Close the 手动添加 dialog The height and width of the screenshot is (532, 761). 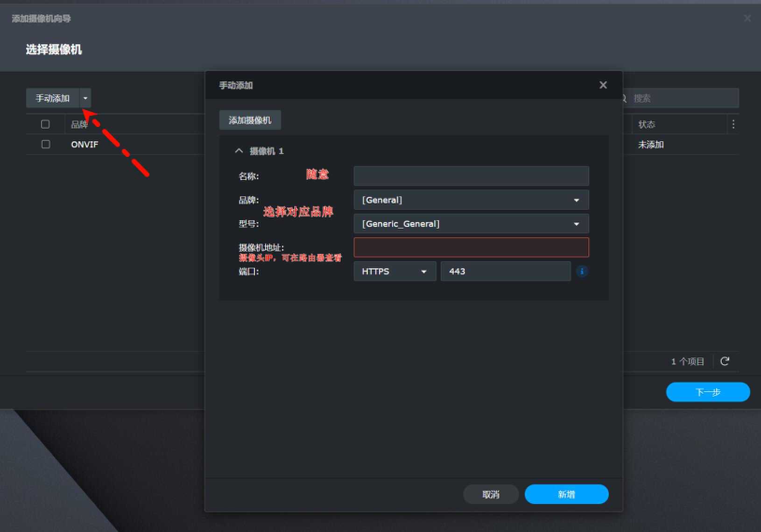point(603,85)
